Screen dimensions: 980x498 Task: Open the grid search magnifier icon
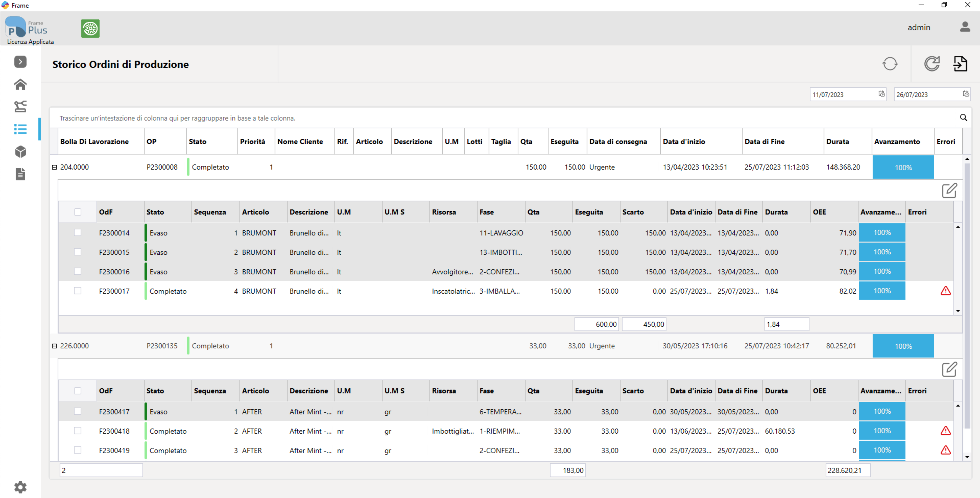pos(963,117)
